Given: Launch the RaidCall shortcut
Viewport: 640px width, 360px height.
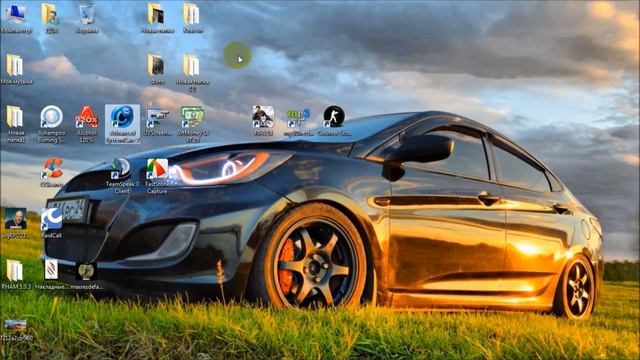Looking at the screenshot, I should click(x=51, y=223).
